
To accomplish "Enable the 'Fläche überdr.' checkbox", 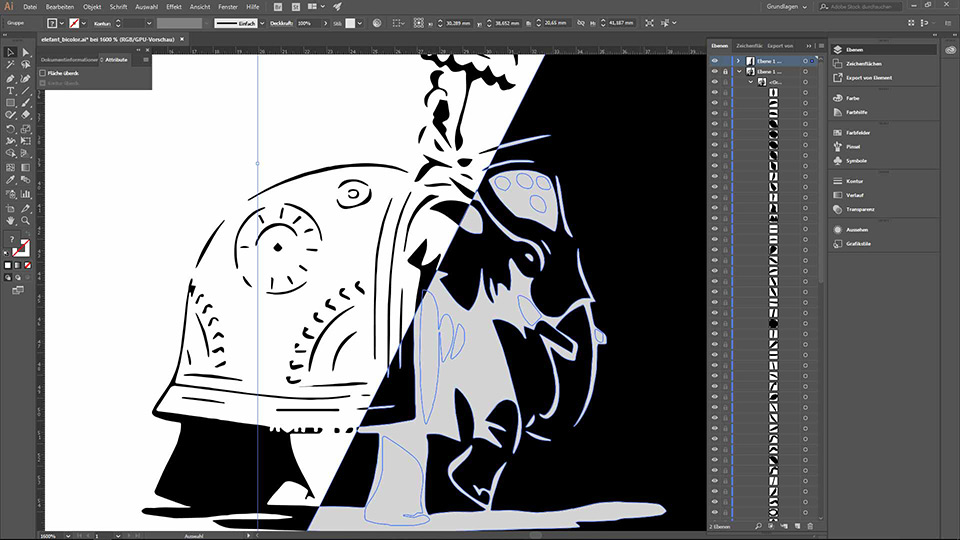I will coord(43,73).
